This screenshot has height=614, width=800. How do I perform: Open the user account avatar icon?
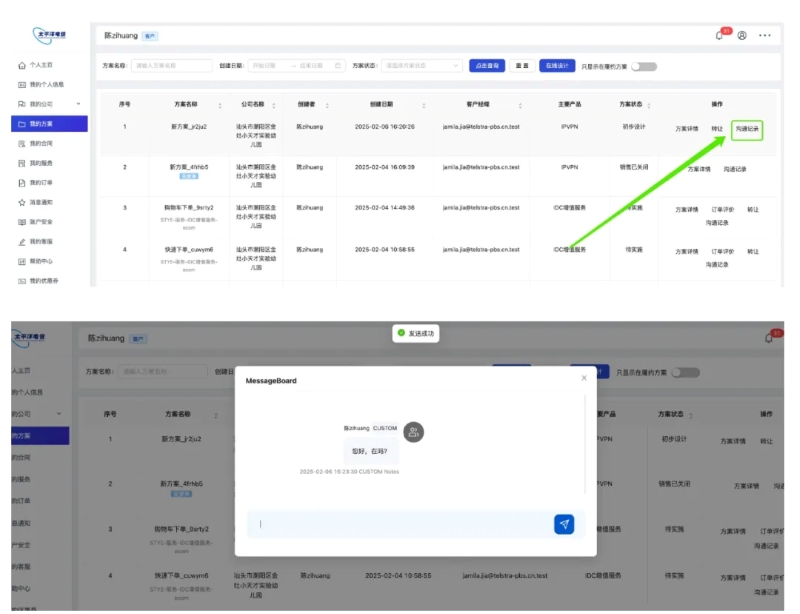[x=742, y=35]
